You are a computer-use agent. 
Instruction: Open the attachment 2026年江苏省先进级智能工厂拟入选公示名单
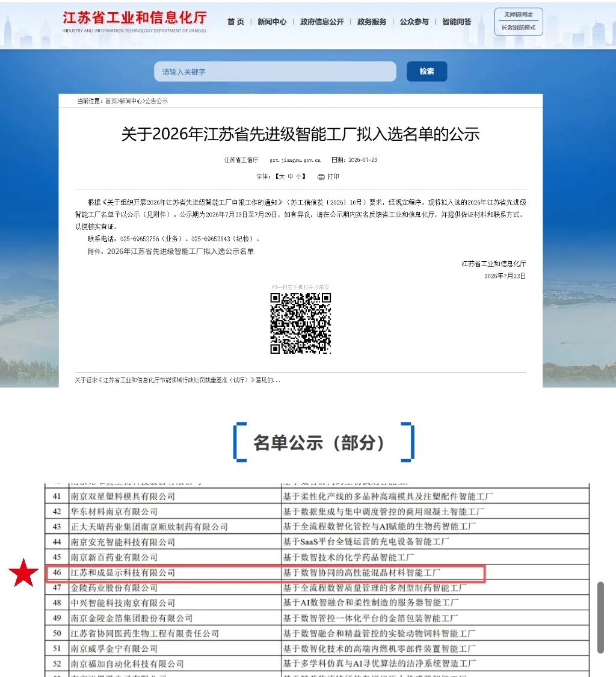click(180, 252)
